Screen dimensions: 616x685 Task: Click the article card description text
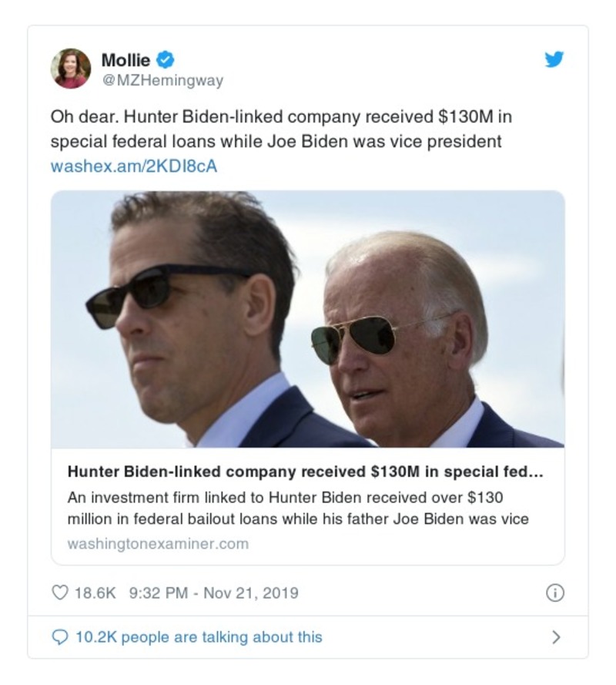tap(298, 508)
